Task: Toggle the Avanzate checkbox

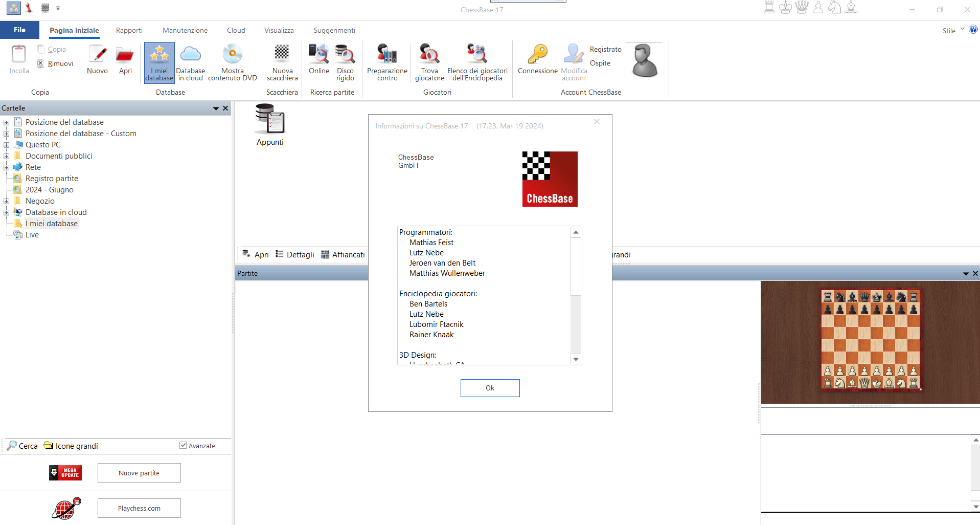Action: coord(183,445)
